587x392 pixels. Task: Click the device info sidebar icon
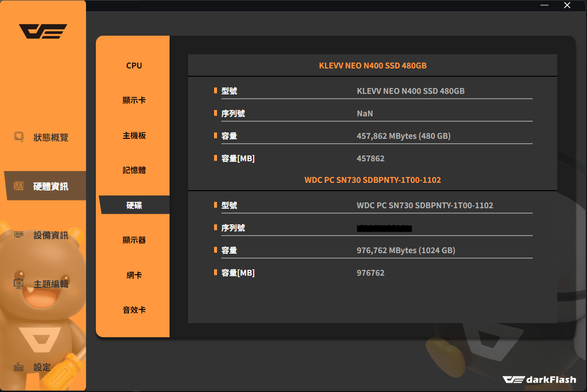[x=19, y=235]
